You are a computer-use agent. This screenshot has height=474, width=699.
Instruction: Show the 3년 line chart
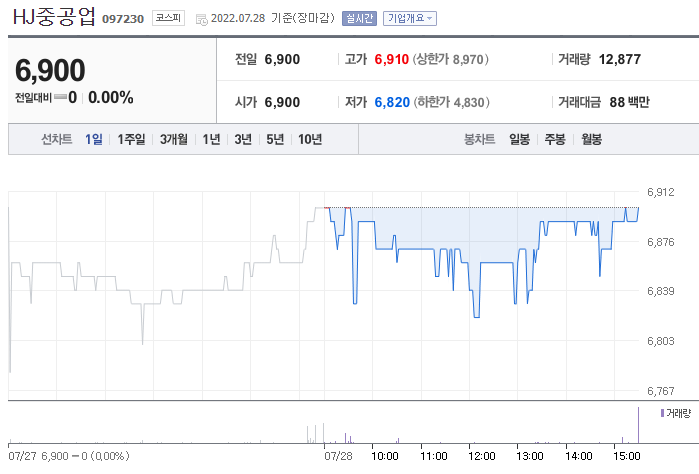[243, 139]
